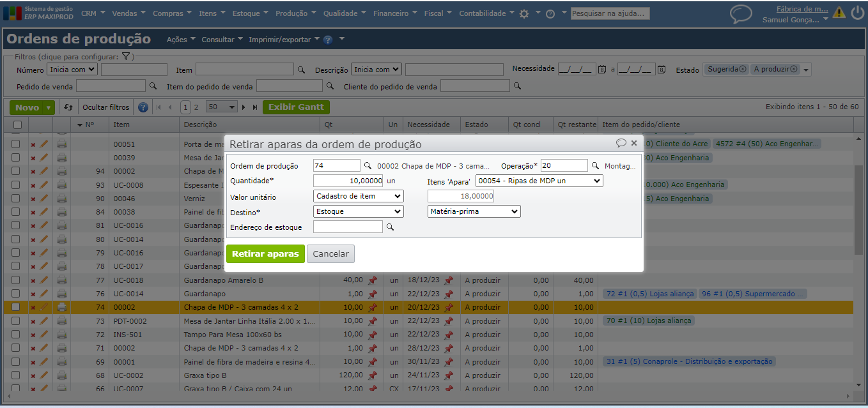Check the row 77 checkbox
The height and width of the screenshot is (408, 868).
tap(16, 280)
